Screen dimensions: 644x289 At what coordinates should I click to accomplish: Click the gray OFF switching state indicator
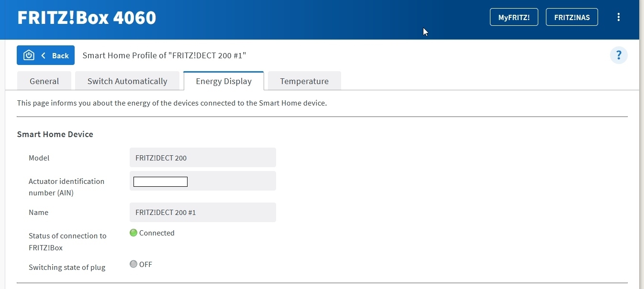click(x=133, y=264)
